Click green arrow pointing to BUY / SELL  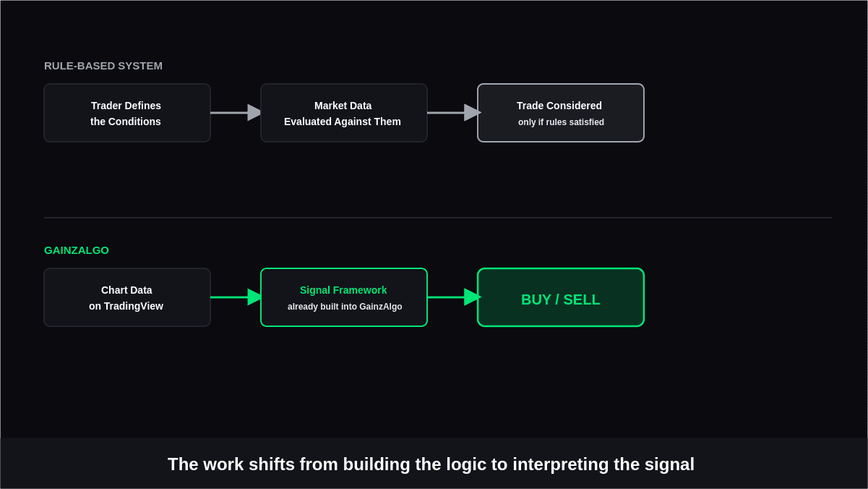click(x=453, y=297)
